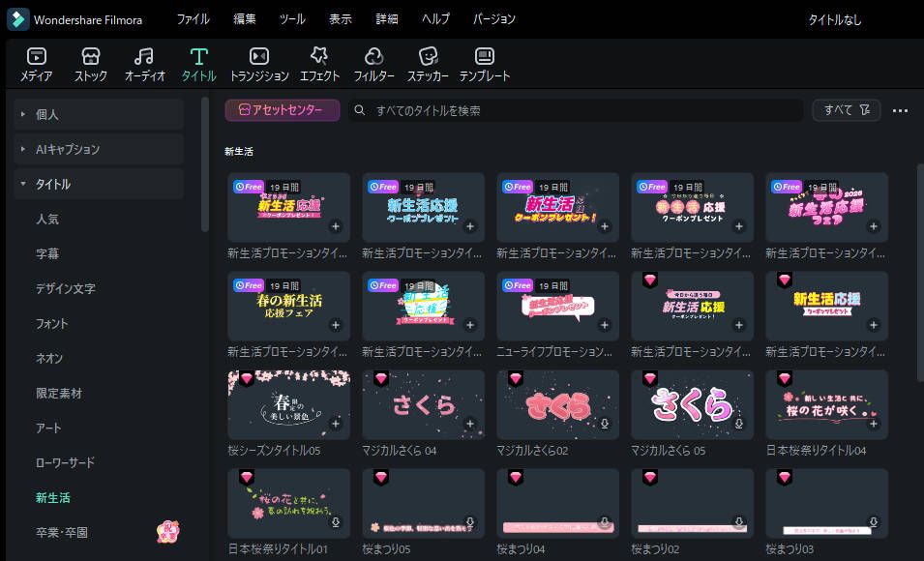The height and width of the screenshot is (561, 924).
Task: Switch to the テンプレート panel icon
Action: pyautogui.click(x=485, y=64)
